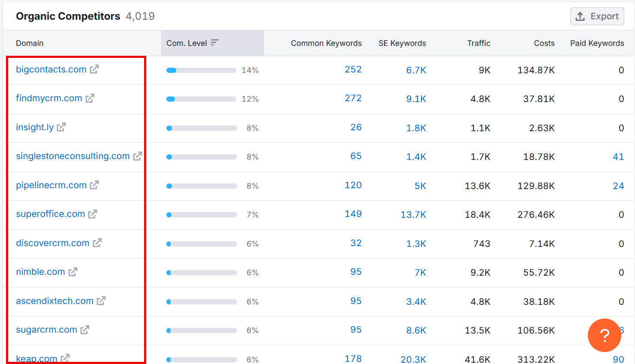Click the 14% competition level bar
Viewport: 635px width, 364px height.
(x=201, y=70)
